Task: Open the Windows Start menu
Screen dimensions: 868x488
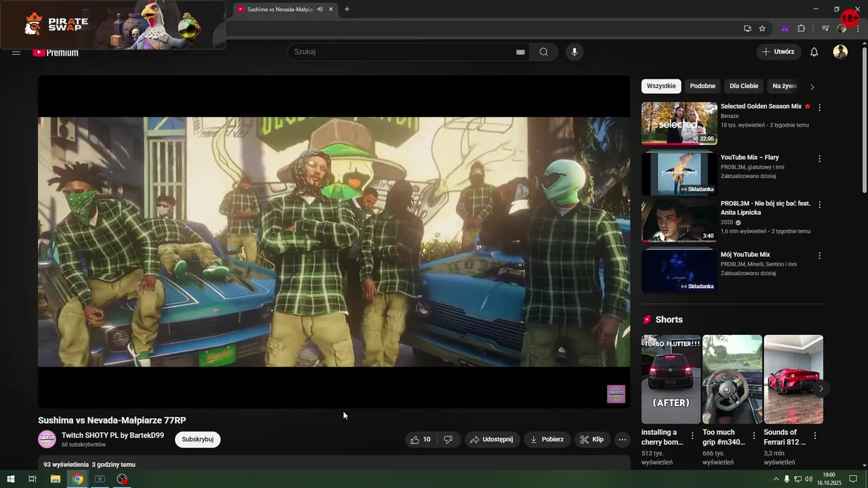Action: tap(10, 479)
